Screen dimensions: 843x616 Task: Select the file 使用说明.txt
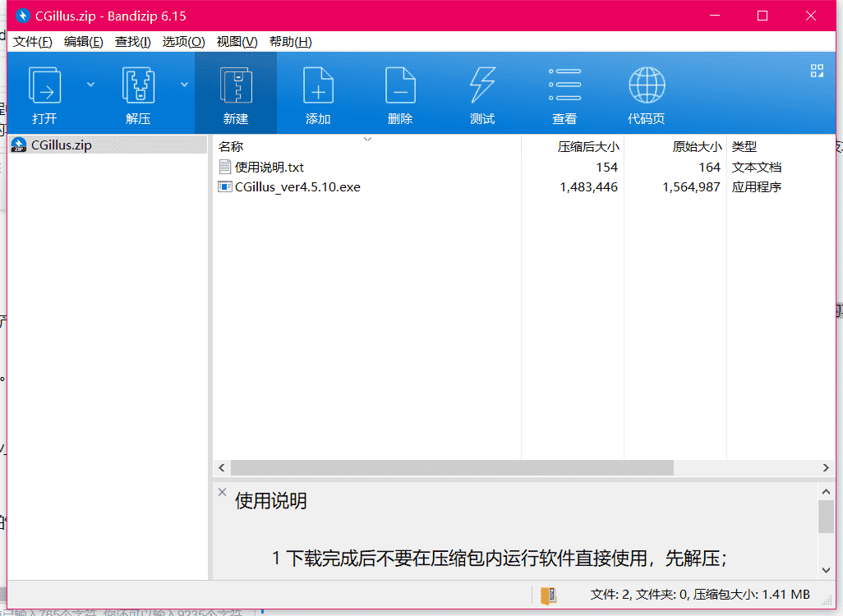coord(269,168)
